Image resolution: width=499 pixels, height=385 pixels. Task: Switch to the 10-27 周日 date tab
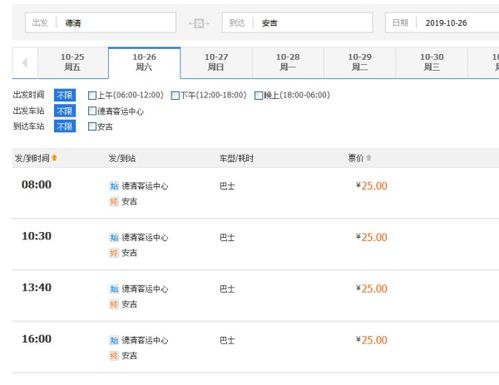point(216,62)
